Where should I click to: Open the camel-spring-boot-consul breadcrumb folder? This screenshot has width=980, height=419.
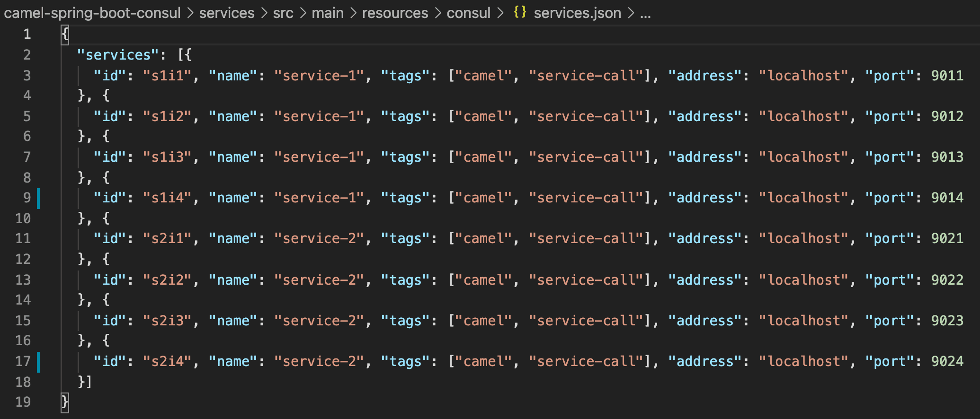pyautogui.click(x=92, y=13)
